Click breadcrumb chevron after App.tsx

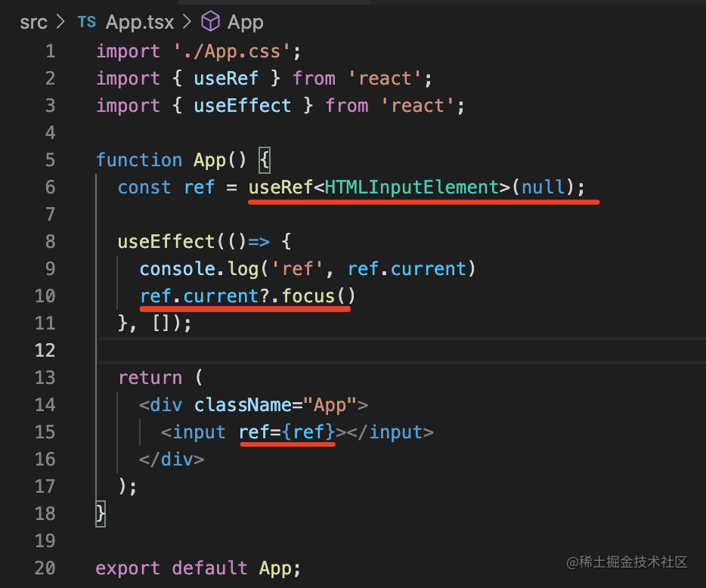(187, 22)
